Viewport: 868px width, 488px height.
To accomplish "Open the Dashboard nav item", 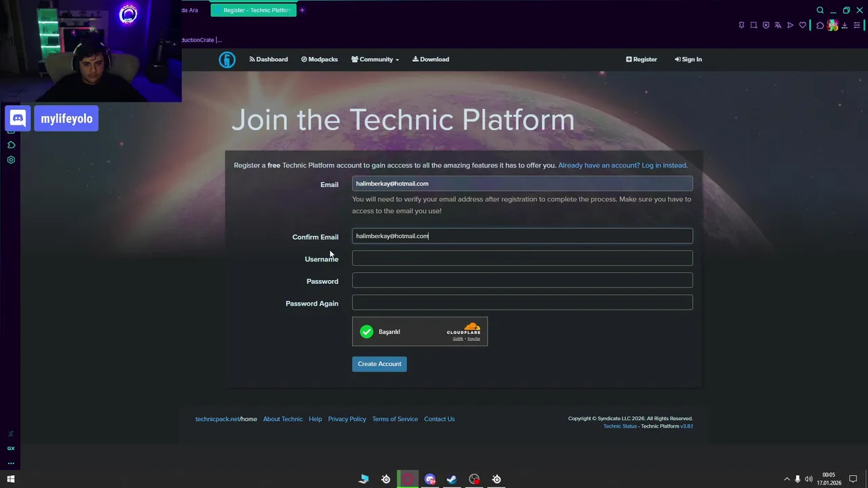I will (269, 60).
